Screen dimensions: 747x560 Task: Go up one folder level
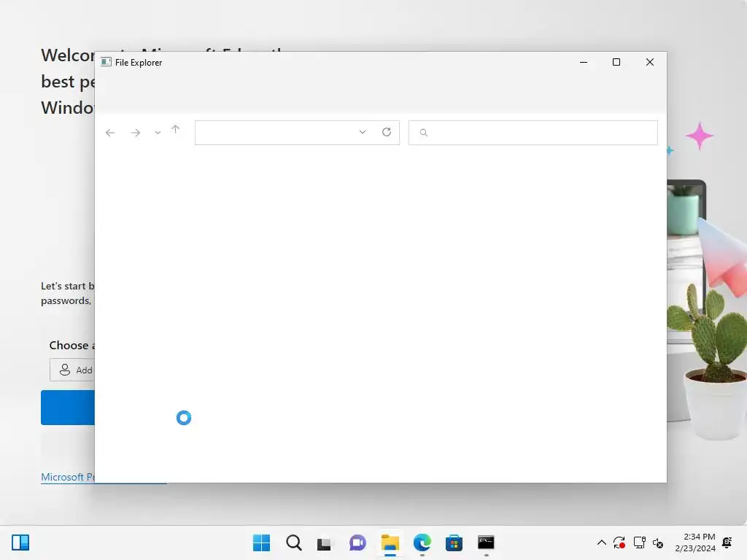[x=175, y=130]
